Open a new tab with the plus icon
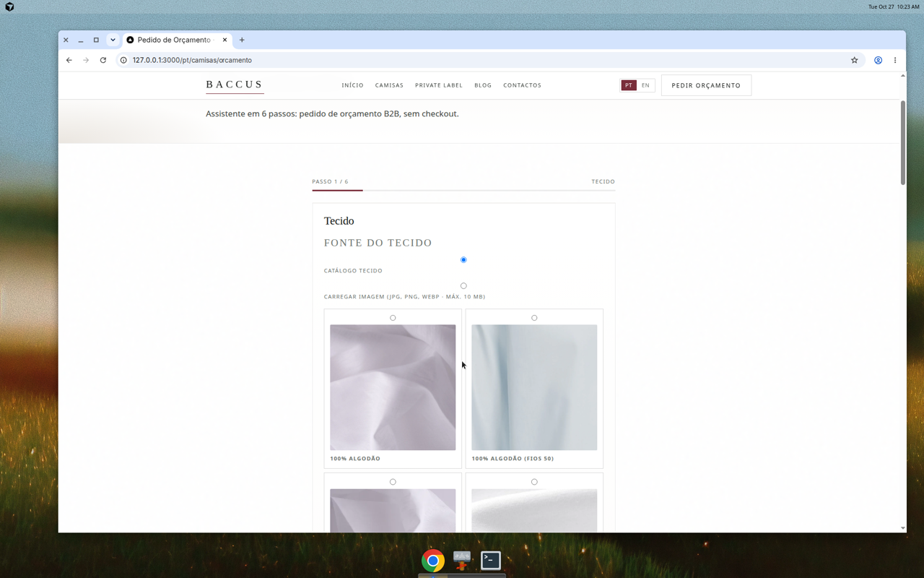 tap(242, 40)
